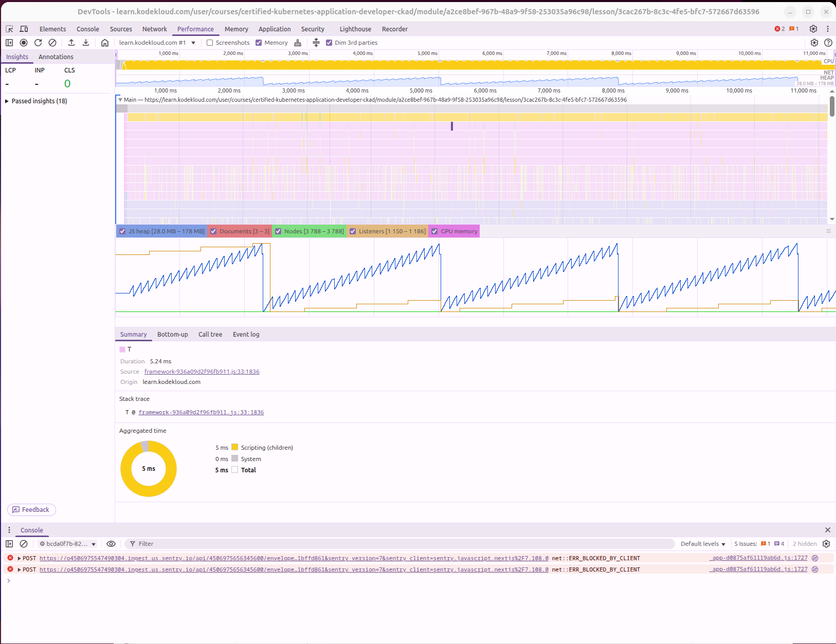Start recording a performance profile

click(x=24, y=43)
